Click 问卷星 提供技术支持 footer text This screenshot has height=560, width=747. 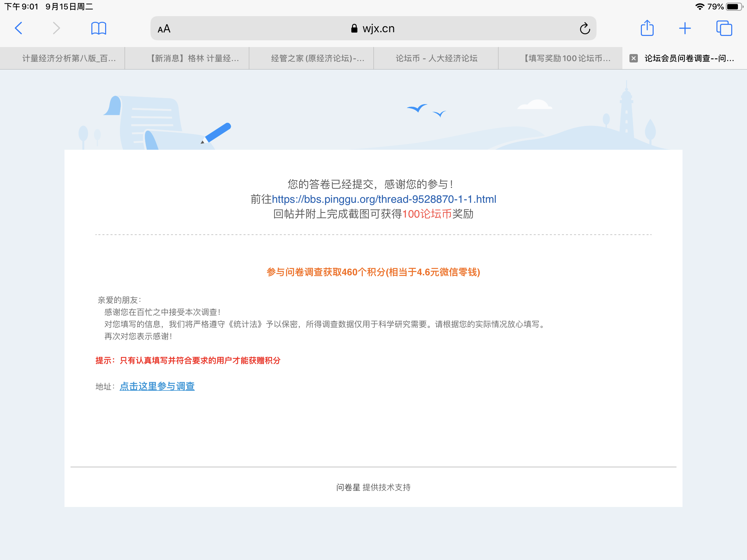(373, 487)
